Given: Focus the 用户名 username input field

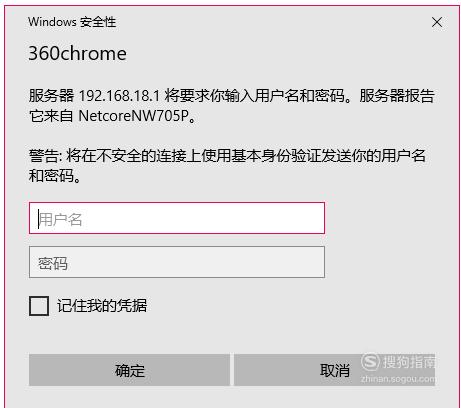Looking at the screenshot, I should click(x=177, y=218).
